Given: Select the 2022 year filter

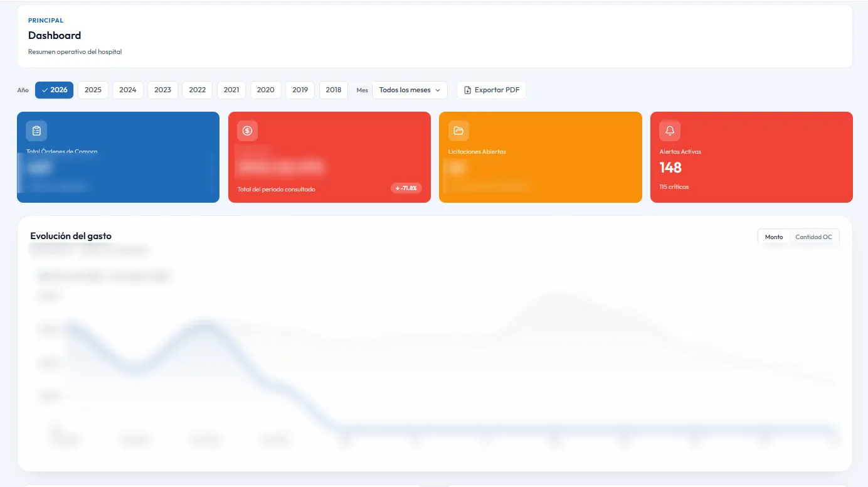Looking at the screenshot, I should 197,90.
